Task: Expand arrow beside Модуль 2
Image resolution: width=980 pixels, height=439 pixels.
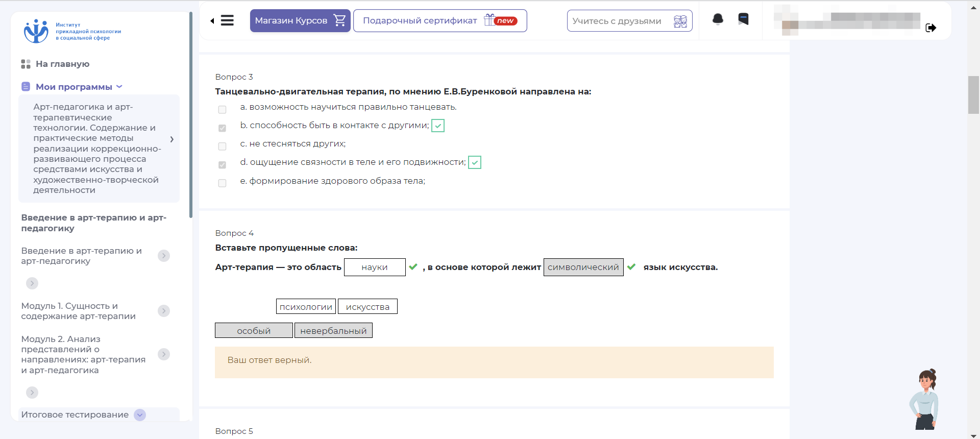Action: click(x=164, y=354)
